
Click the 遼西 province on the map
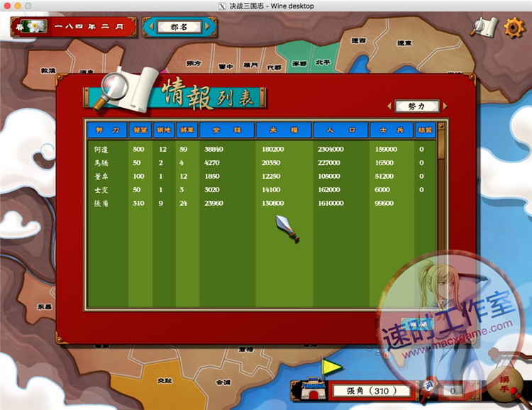[x=358, y=40]
